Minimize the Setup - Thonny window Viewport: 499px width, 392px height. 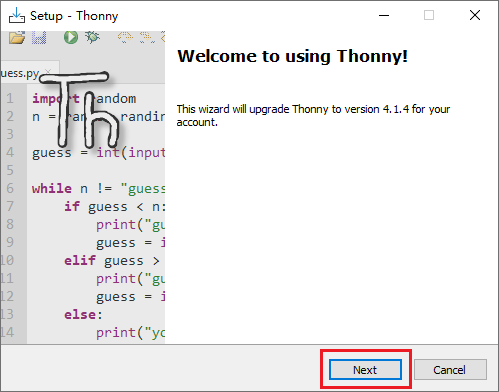coord(384,15)
